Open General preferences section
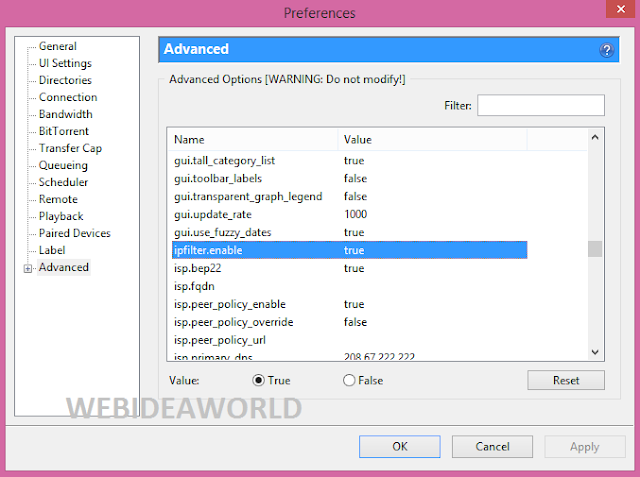The width and height of the screenshot is (640, 477). coord(58,46)
